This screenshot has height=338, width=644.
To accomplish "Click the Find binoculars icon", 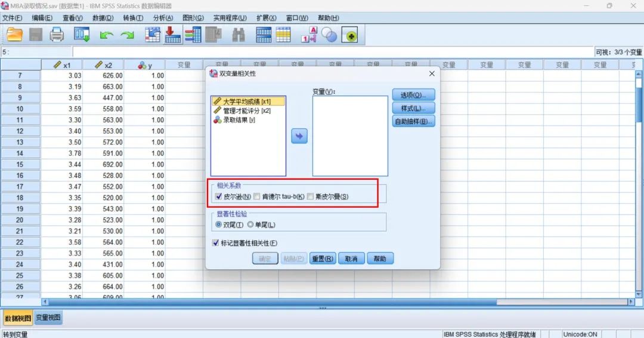I will pyautogui.click(x=239, y=35).
